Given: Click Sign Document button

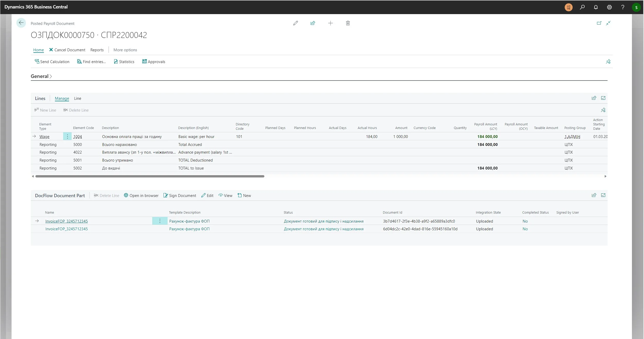Looking at the screenshot, I should 180,195.
